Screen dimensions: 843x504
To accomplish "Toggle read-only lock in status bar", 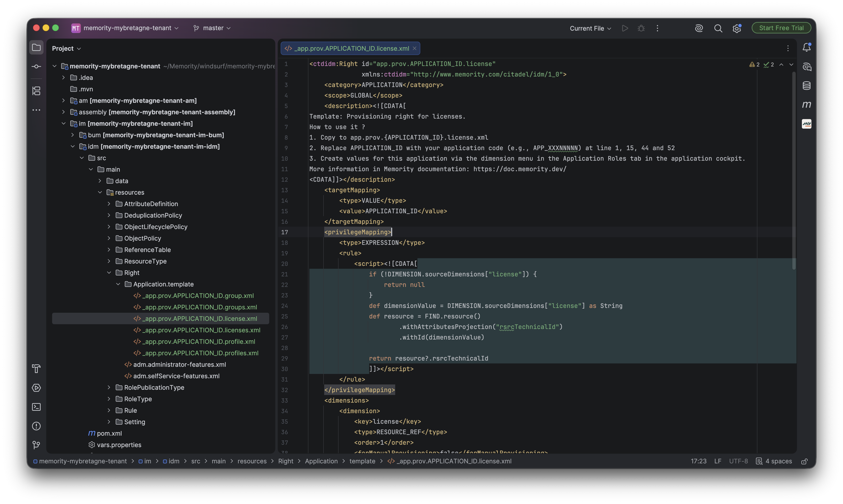I will 804,461.
